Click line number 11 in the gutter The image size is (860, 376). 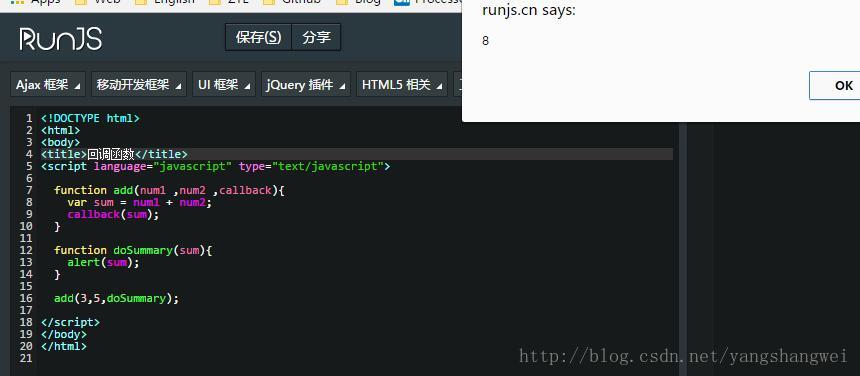click(26, 238)
